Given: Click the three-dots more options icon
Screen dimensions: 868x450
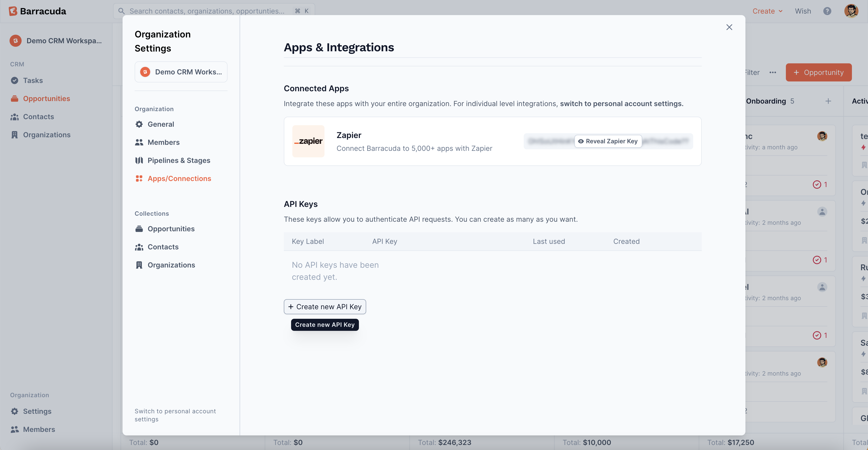Looking at the screenshot, I should [x=773, y=72].
